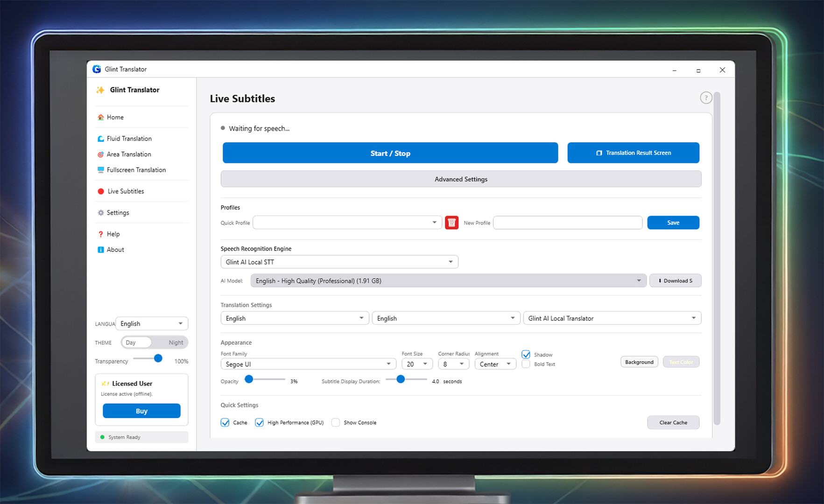Click the vertical scrollbar of the settings panel
This screenshot has height=504, width=824.
point(717,259)
